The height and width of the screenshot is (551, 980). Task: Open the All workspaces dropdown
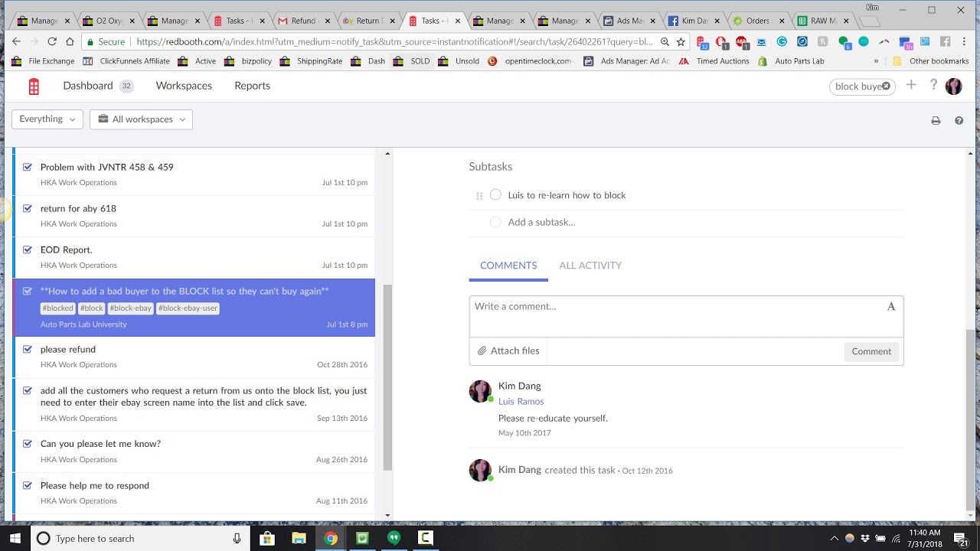141,119
